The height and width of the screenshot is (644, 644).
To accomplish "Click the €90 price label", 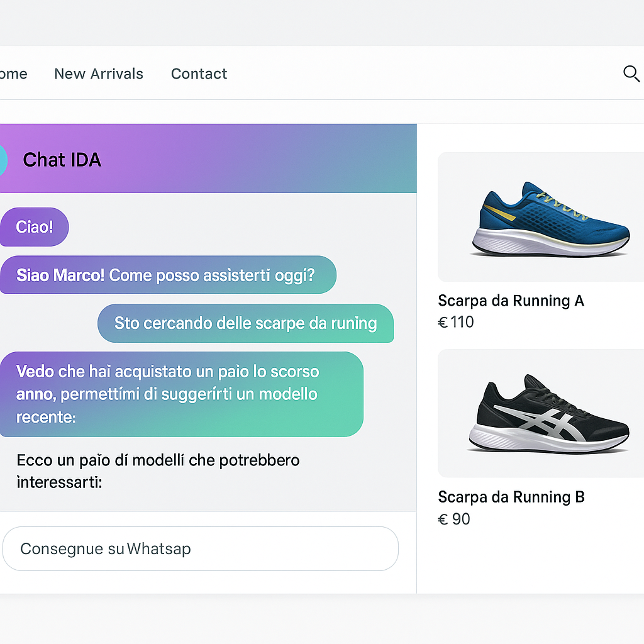I will click(453, 519).
